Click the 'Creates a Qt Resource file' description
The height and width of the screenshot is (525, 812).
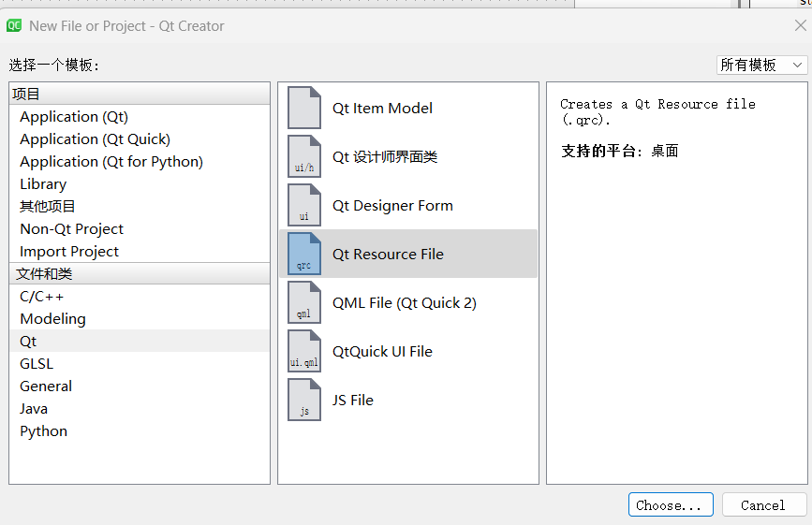[x=657, y=111]
